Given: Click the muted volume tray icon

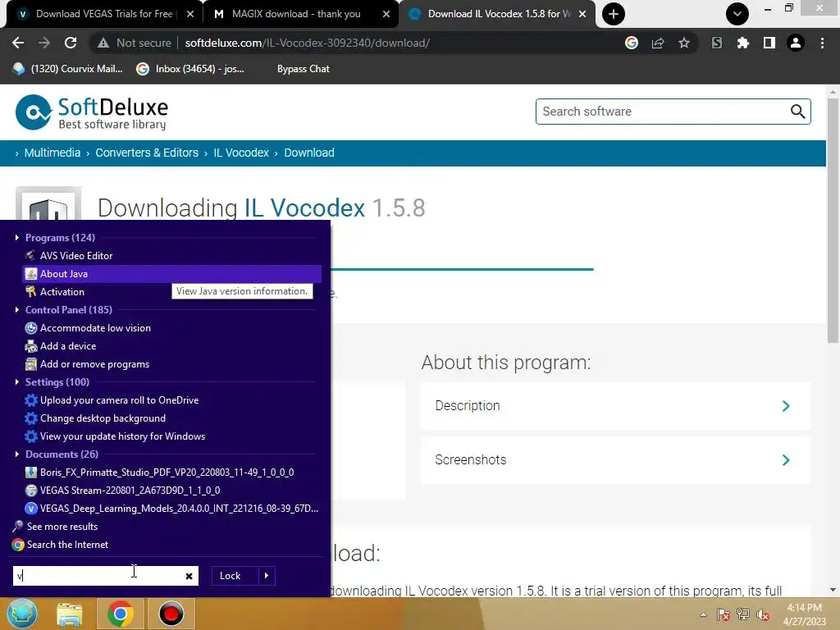Looking at the screenshot, I should pyautogui.click(x=763, y=614).
